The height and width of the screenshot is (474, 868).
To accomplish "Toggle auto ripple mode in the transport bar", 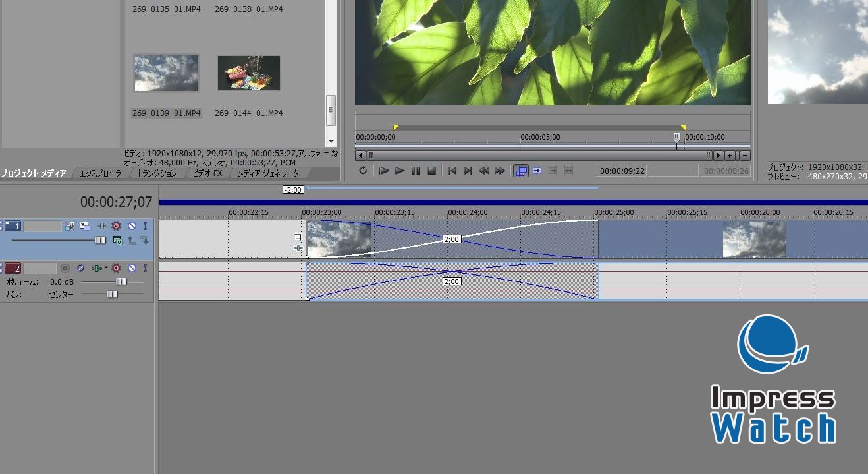I will 521,171.
